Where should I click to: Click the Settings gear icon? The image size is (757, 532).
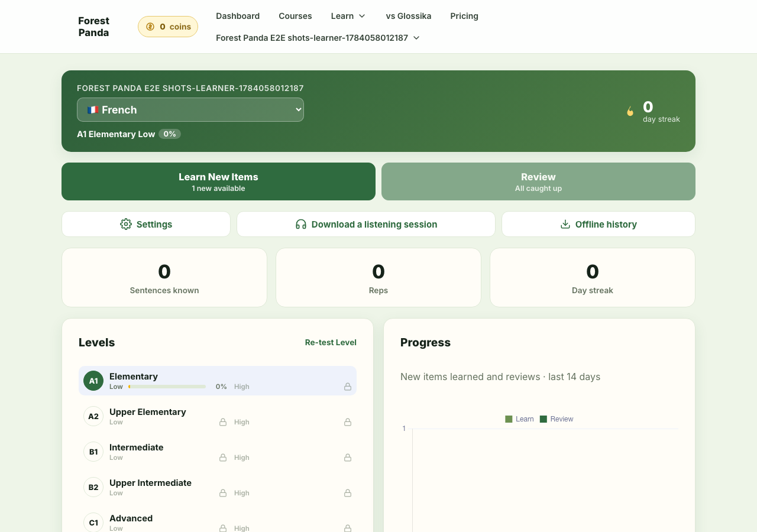(126, 224)
